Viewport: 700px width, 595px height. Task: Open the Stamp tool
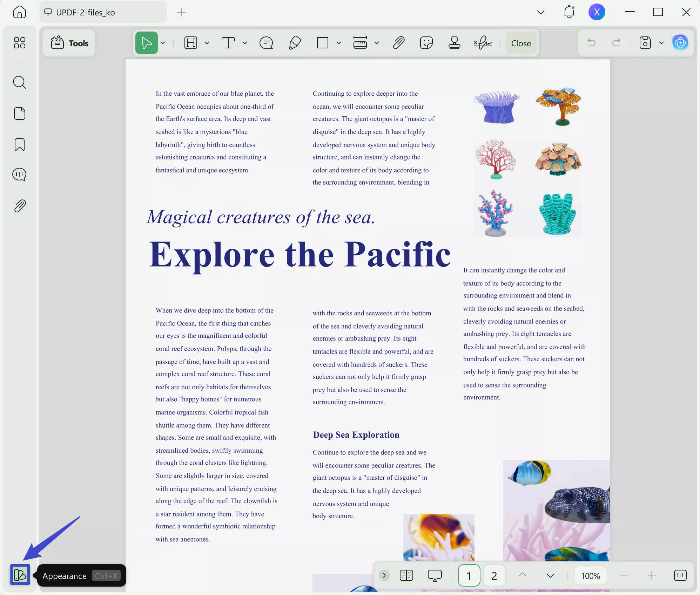[455, 43]
